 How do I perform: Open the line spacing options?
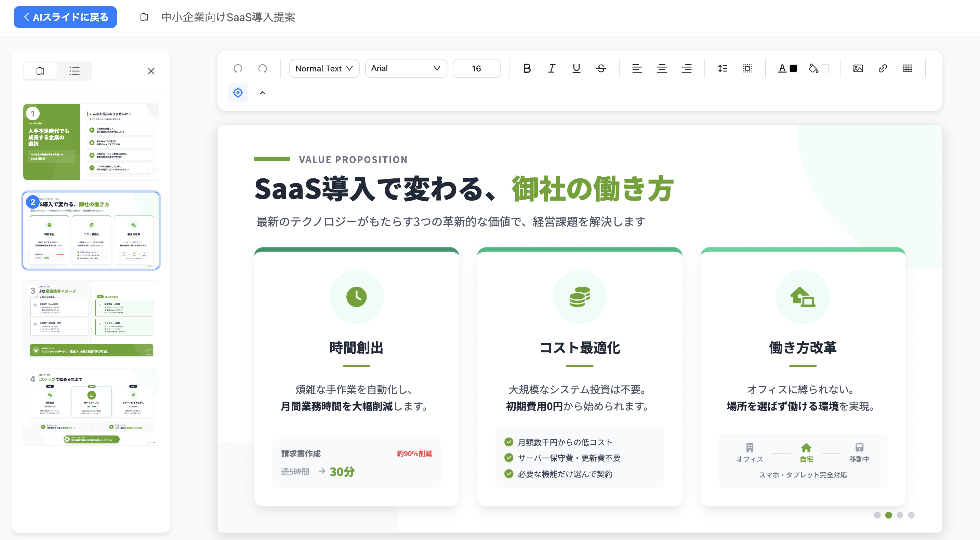(723, 68)
